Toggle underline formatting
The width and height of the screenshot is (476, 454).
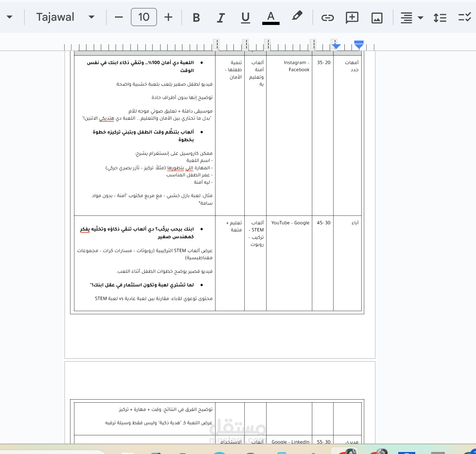tap(246, 18)
